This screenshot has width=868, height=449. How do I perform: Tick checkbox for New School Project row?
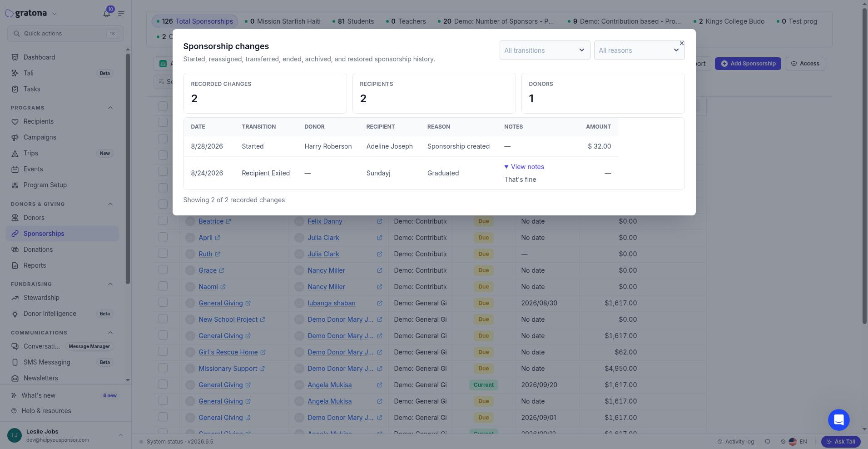(163, 319)
